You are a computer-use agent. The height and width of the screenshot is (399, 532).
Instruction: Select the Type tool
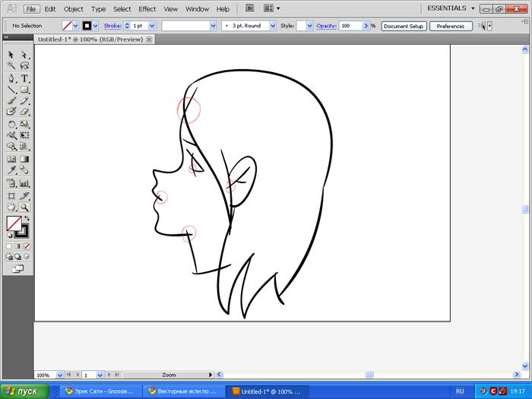pos(24,78)
